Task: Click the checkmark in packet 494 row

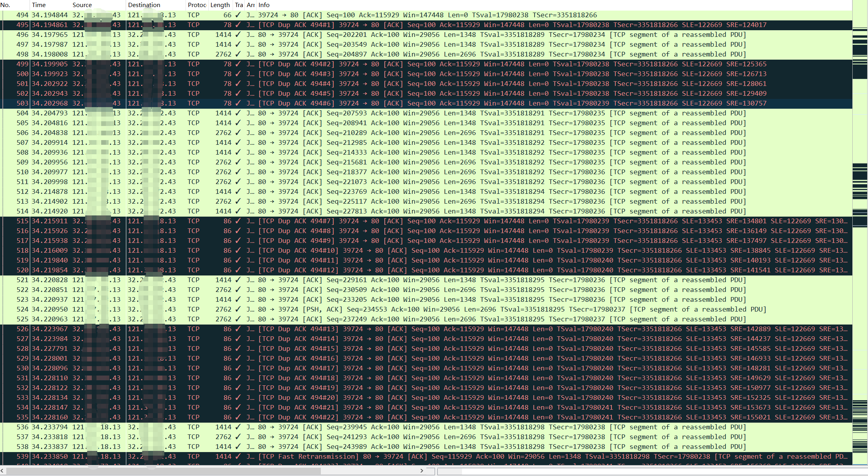Action: pos(238,15)
